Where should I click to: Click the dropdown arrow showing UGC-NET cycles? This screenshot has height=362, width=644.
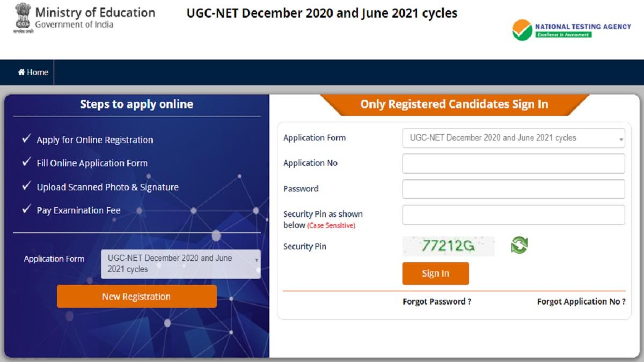620,138
